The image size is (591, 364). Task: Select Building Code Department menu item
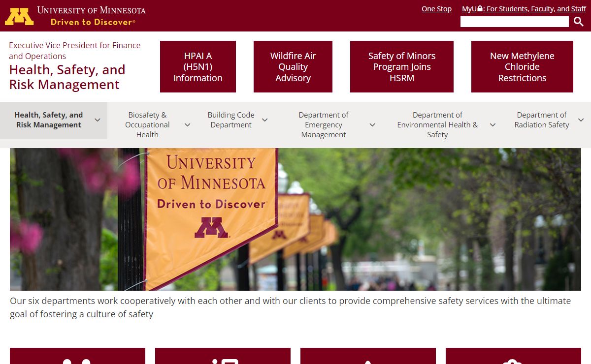[x=231, y=120]
